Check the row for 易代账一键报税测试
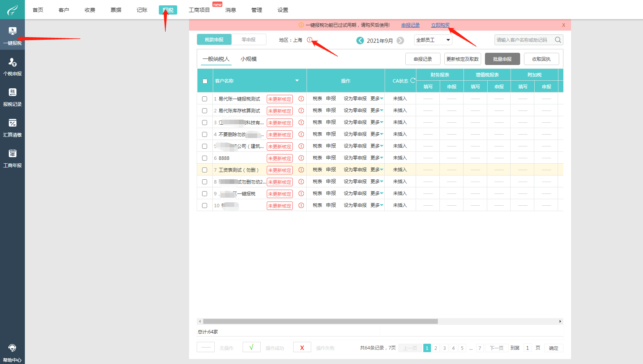Image resolution: width=643 pixels, height=364 pixels. (205, 99)
